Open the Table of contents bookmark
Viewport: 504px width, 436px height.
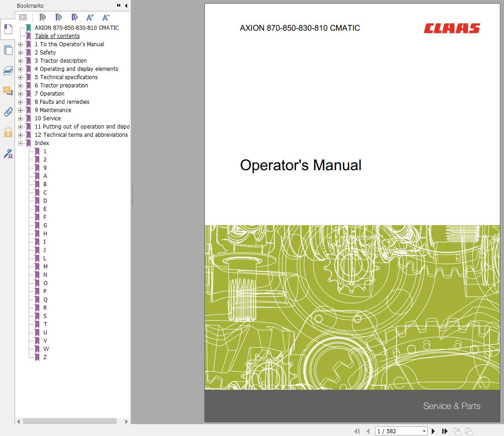click(57, 36)
